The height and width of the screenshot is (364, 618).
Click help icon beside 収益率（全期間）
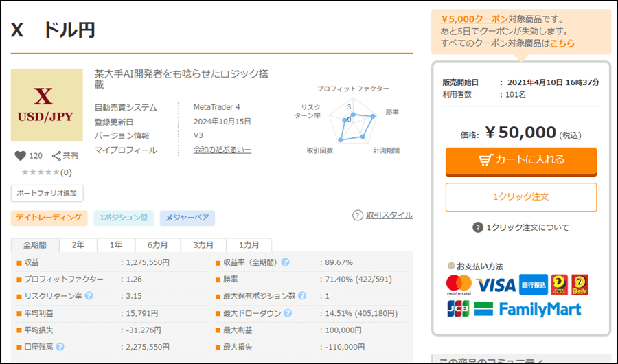coord(285,262)
